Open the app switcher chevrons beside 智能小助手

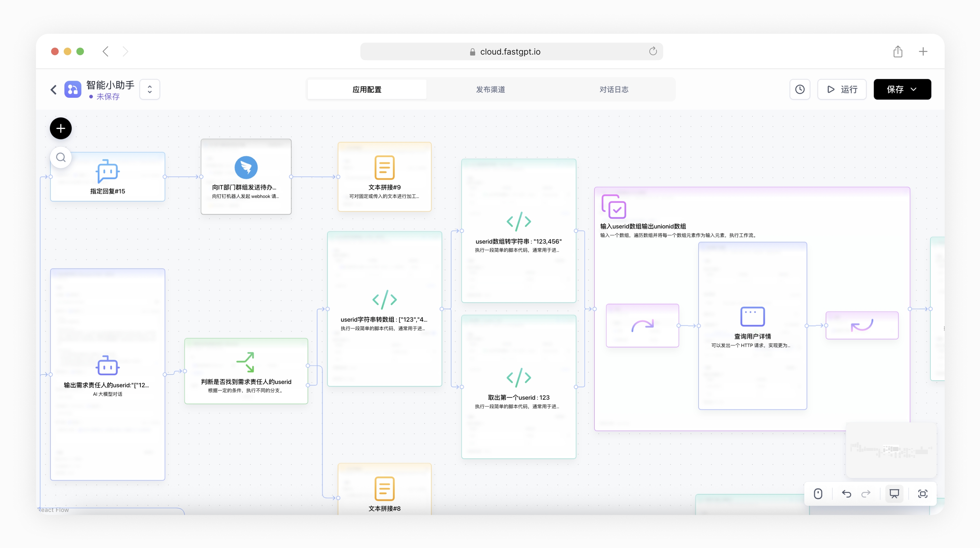tap(150, 89)
